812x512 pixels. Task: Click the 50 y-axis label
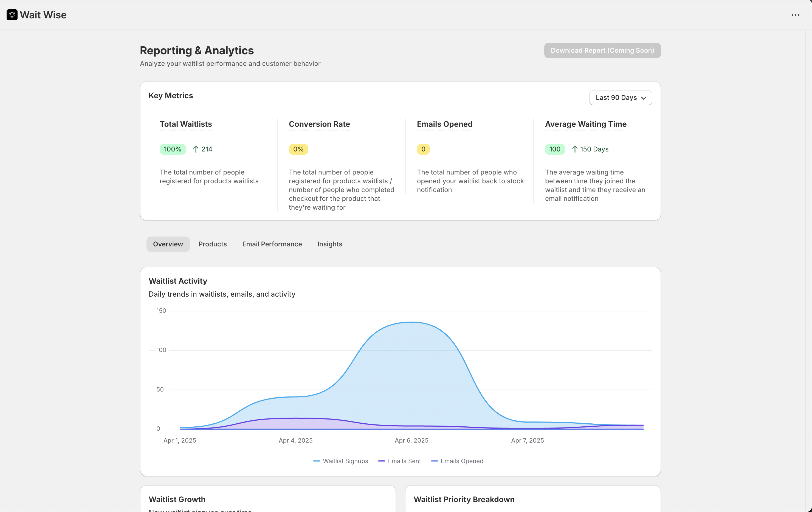[x=160, y=390]
